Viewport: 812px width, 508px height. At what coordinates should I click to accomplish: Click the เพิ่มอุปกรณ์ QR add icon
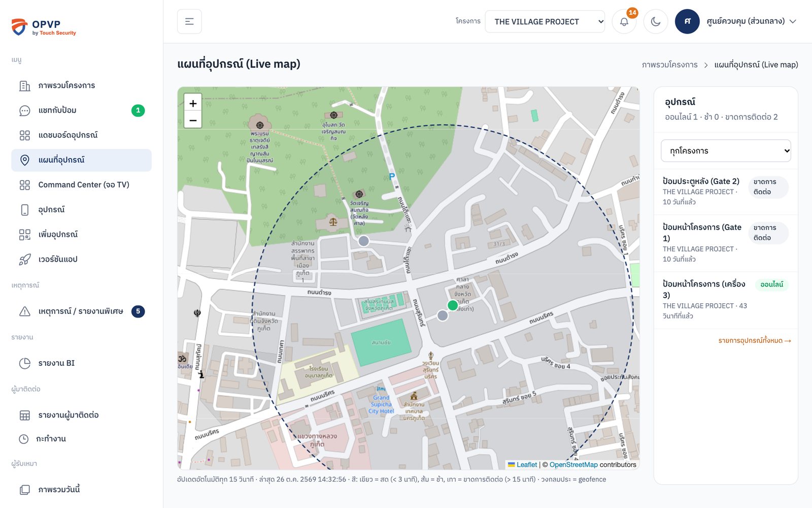click(x=25, y=235)
